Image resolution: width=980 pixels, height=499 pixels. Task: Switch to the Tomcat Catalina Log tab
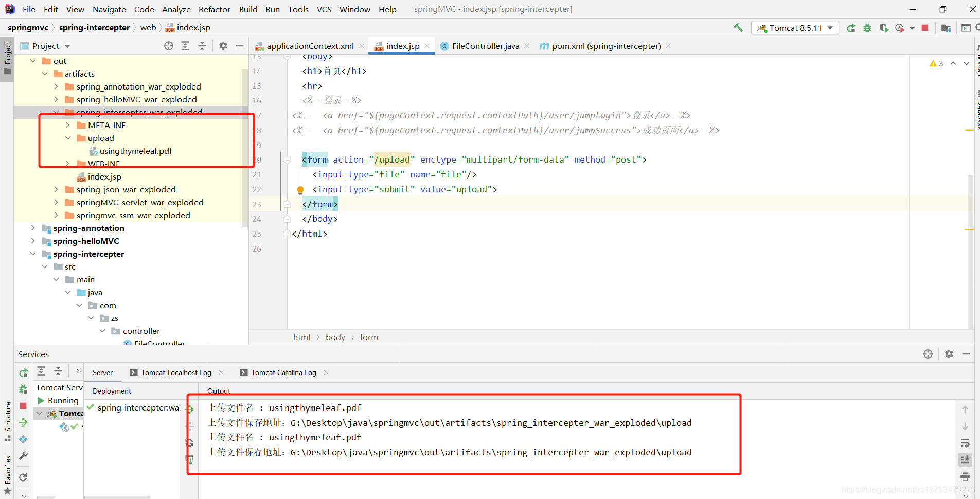(x=283, y=372)
